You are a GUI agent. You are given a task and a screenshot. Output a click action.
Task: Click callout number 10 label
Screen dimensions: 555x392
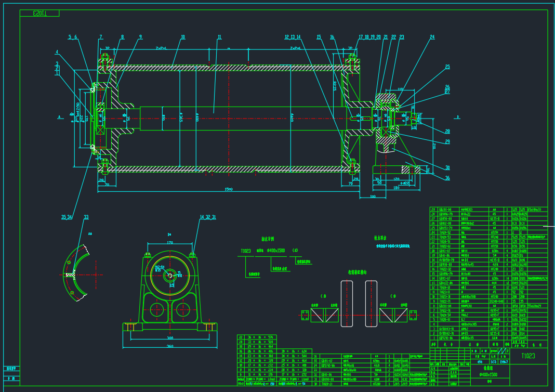[182, 37]
